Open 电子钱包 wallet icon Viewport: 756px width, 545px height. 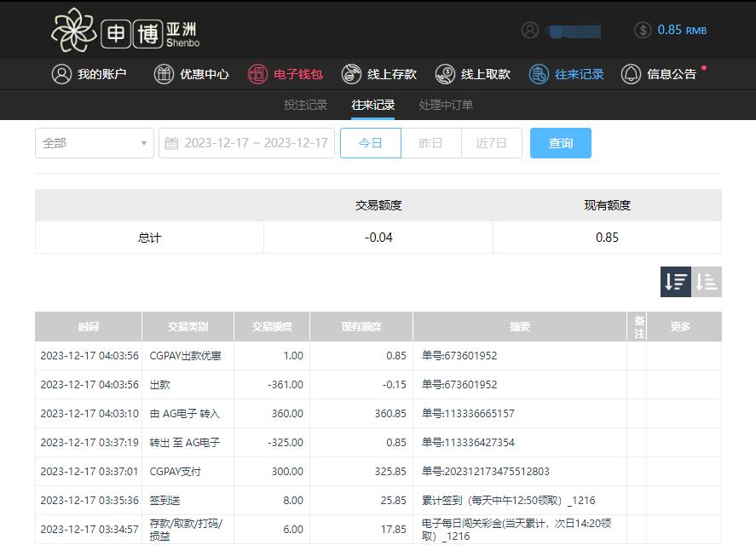(x=257, y=74)
